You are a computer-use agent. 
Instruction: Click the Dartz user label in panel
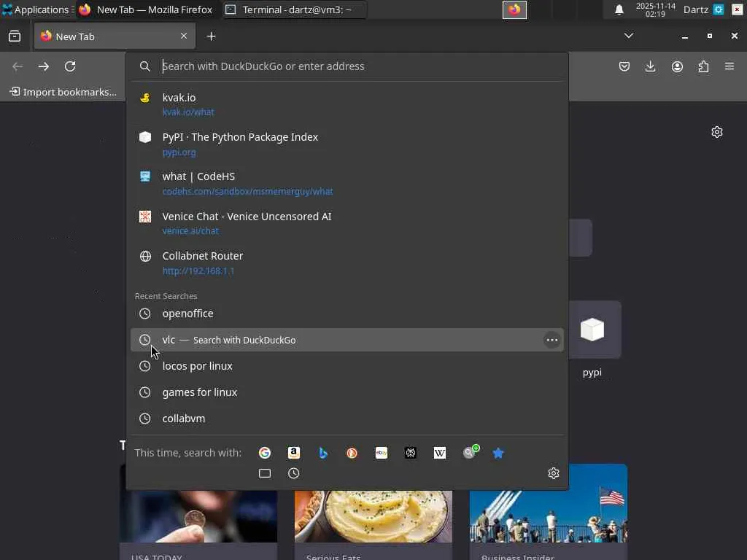click(695, 9)
